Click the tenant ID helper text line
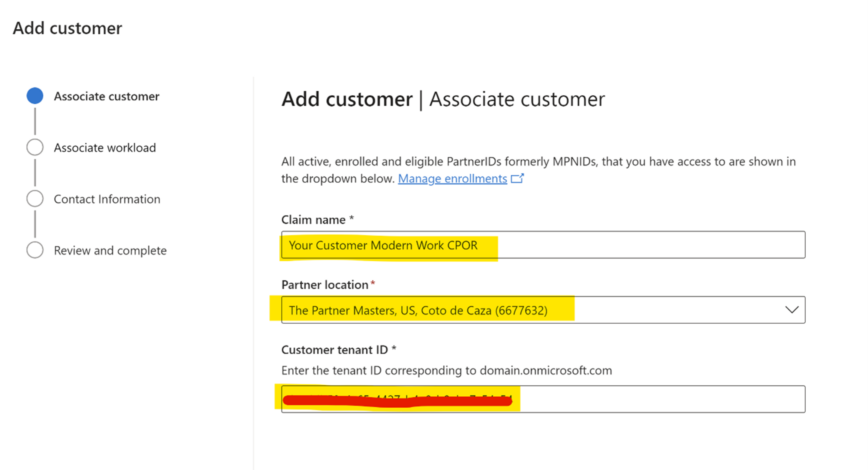 [x=446, y=371]
